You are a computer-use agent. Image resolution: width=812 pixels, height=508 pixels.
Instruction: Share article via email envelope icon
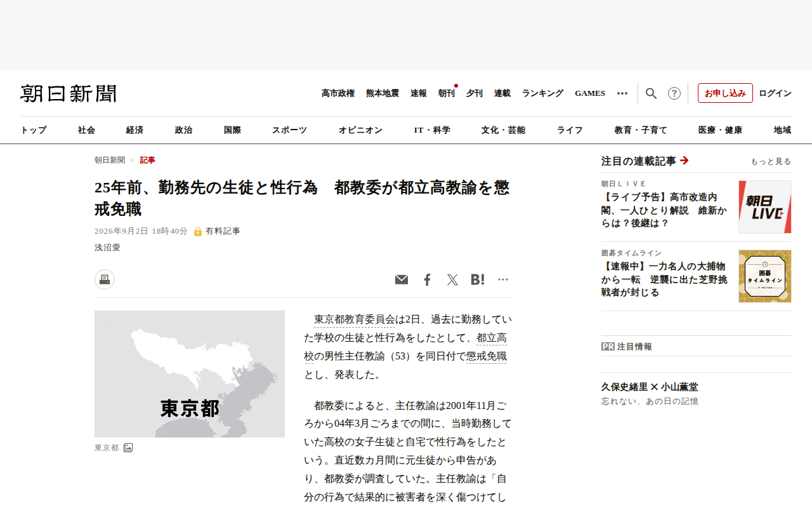[x=402, y=279]
